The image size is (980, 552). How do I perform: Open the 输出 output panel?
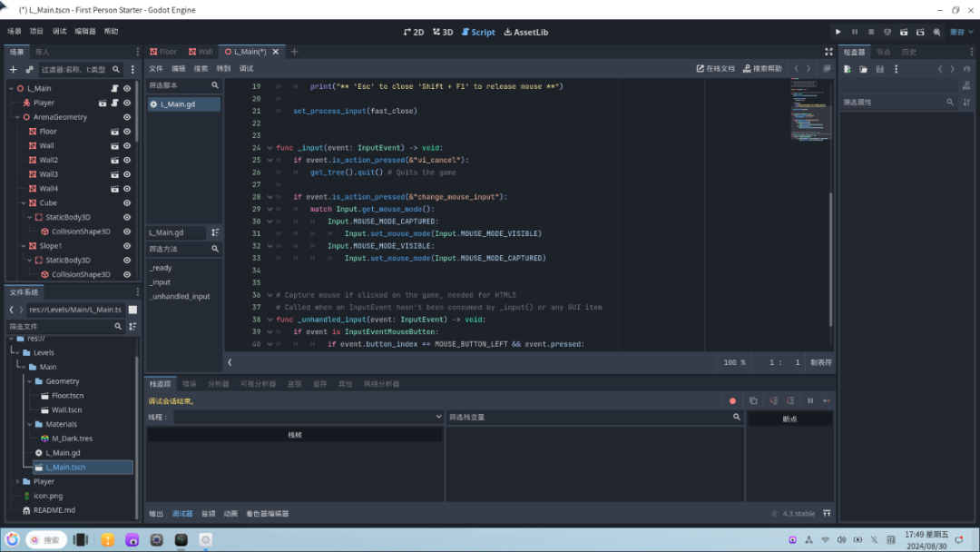(x=156, y=514)
